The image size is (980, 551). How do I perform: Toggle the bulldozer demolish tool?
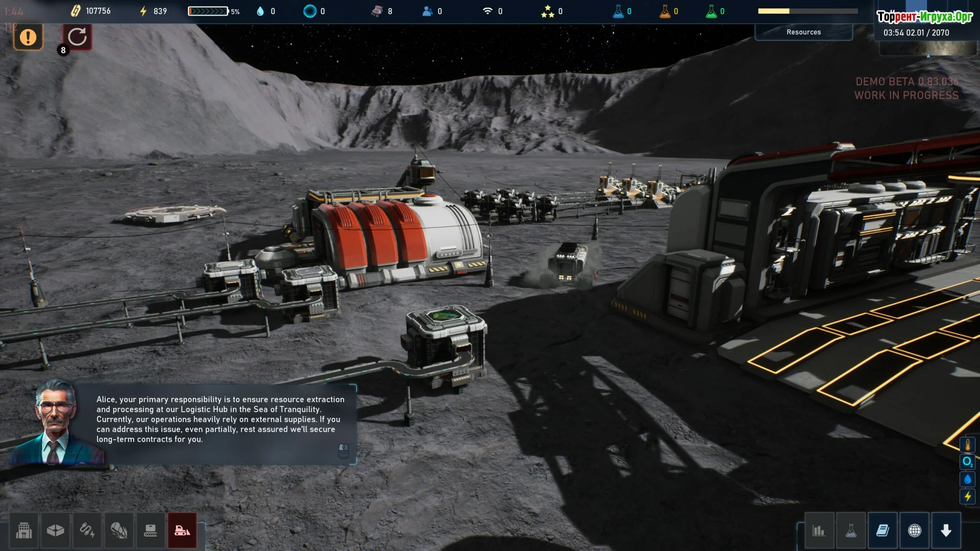click(182, 531)
